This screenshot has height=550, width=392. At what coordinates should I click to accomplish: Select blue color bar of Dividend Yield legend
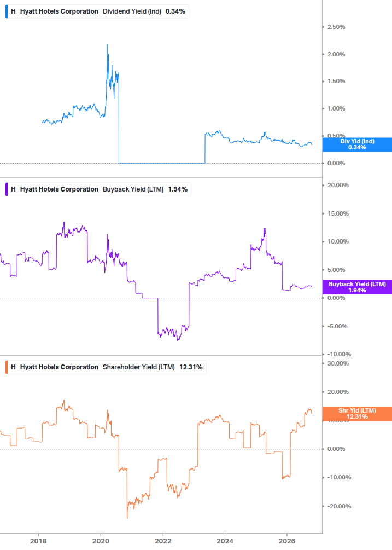[x=7, y=11]
